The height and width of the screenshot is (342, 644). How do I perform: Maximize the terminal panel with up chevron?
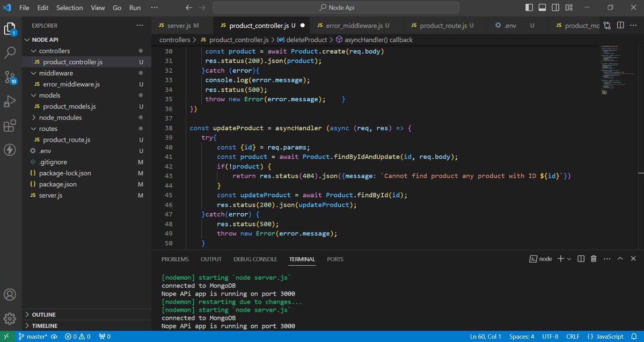click(x=620, y=259)
